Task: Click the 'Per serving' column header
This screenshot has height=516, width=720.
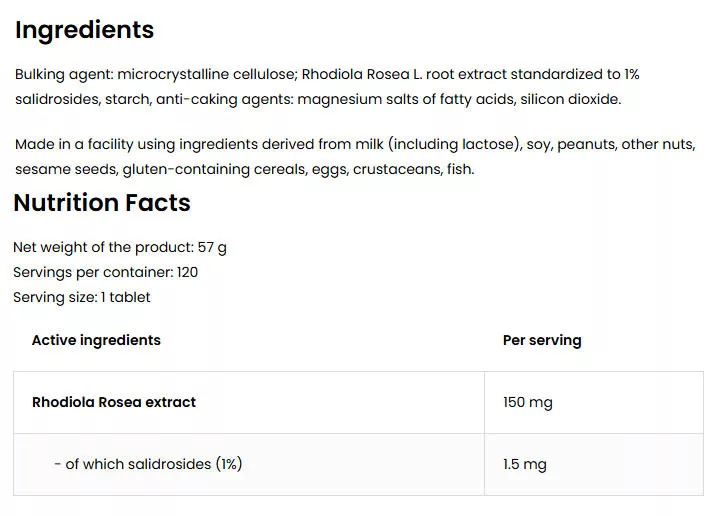Action: (x=542, y=340)
